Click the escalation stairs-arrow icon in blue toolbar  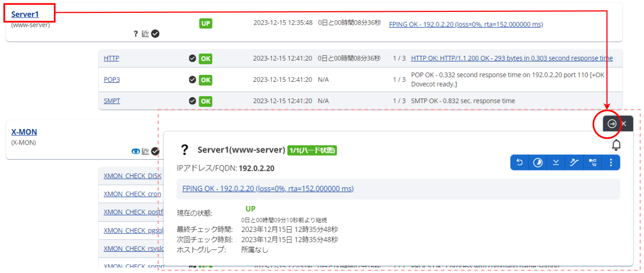coord(574,162)
